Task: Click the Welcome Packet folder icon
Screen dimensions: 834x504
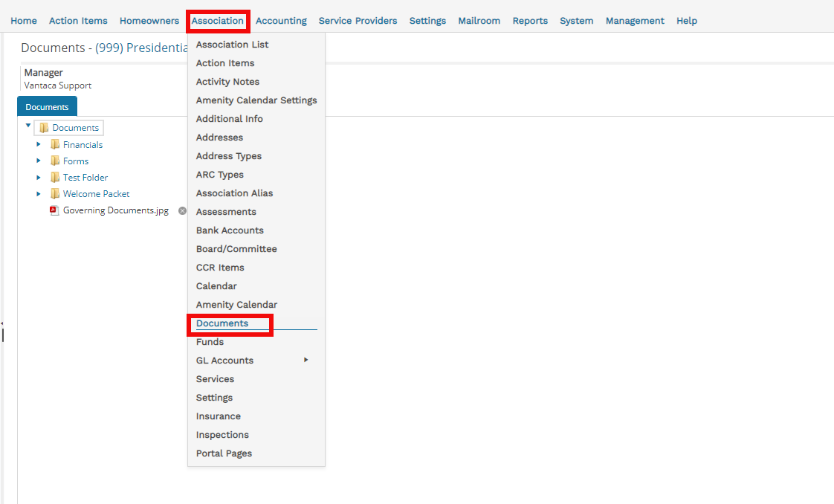Action: 55,194
